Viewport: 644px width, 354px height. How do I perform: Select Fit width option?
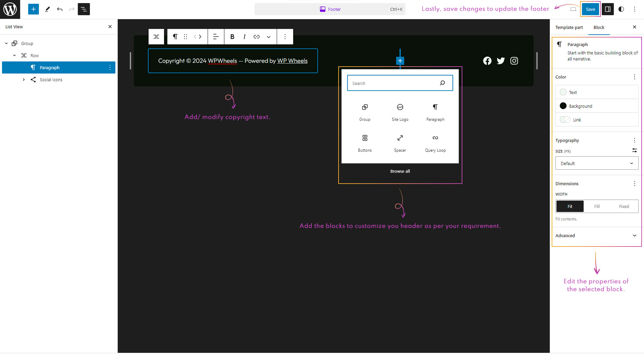coord(570,206)
